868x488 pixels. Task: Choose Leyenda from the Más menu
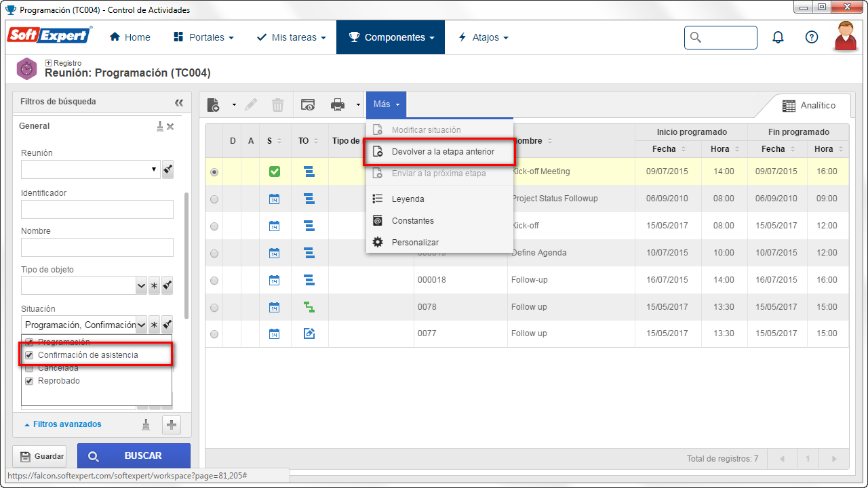[x=439, y=199]
